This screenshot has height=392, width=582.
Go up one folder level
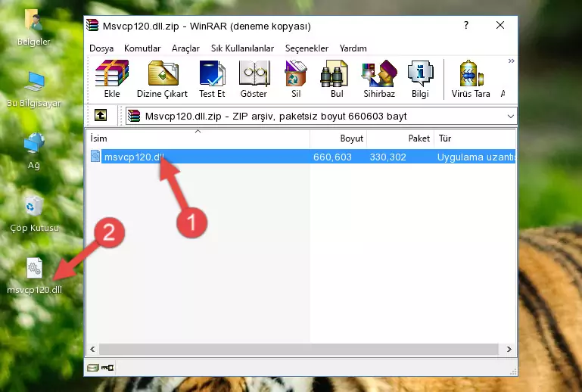(101, 116)
